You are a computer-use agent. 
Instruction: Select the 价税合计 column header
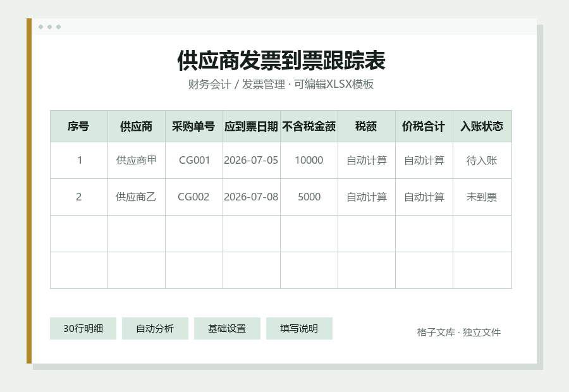424,126
